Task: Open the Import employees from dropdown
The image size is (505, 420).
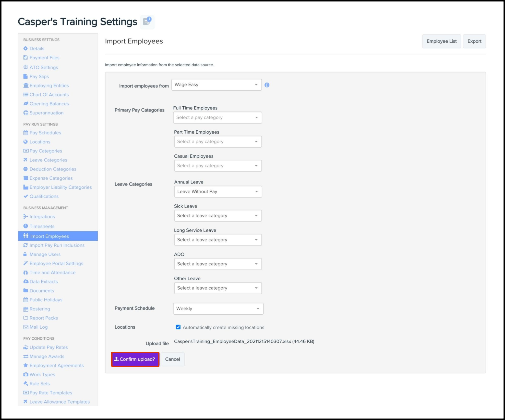Action: [x=216, y=85]
